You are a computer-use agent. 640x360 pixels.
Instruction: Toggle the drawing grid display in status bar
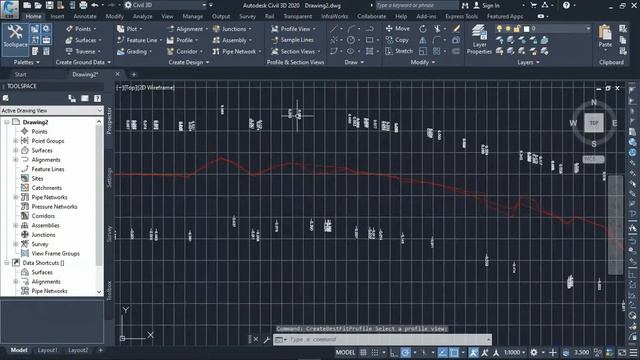tap(363, 352)
